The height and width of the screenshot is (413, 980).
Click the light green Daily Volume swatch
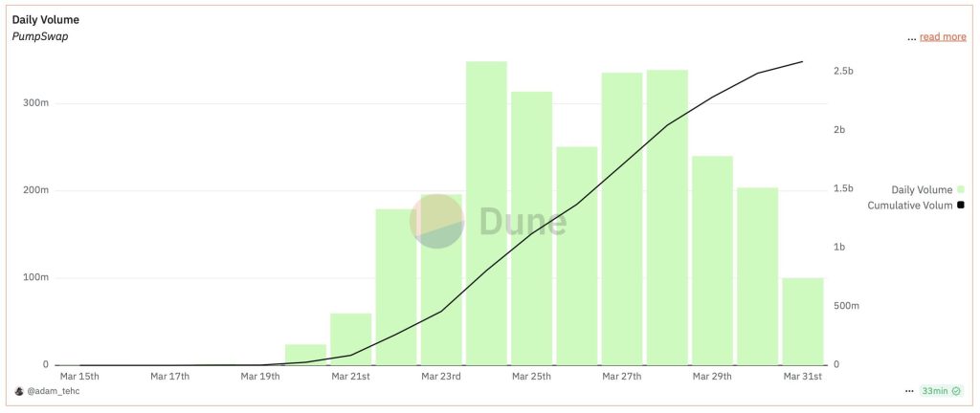pyautogui.click(x=961, y=189)
